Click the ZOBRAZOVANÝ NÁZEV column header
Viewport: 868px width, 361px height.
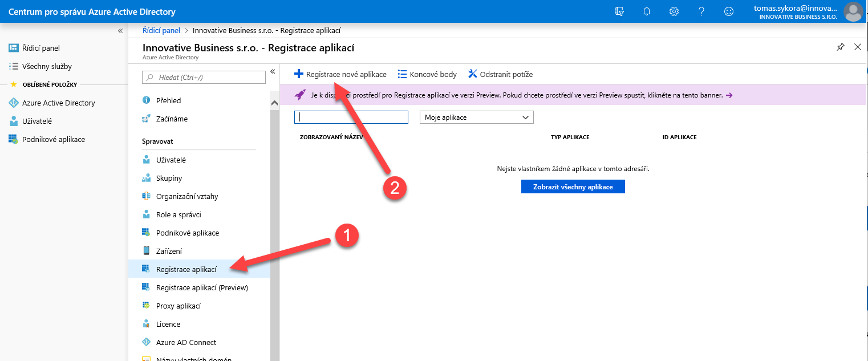(x=331, y=137)
